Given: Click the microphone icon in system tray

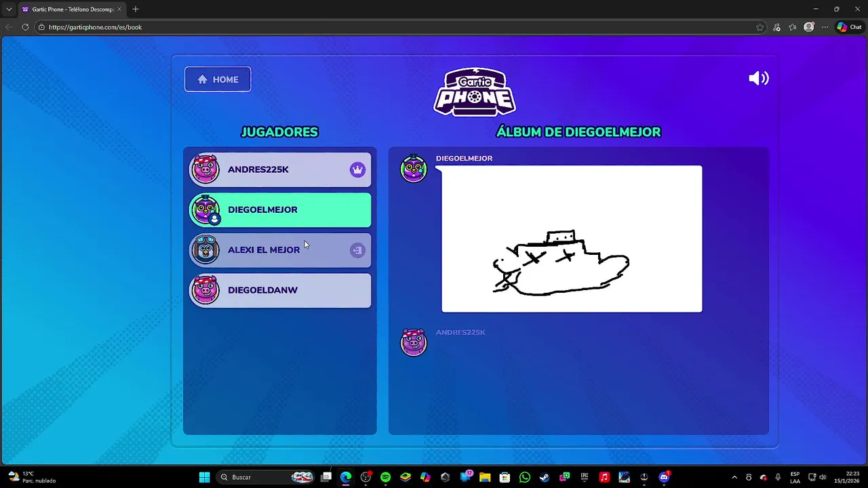Looking at the screenshot, I should tap(778, 477).
